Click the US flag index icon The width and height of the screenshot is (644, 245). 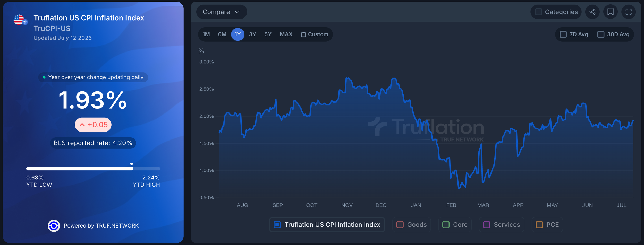point(20,20)
